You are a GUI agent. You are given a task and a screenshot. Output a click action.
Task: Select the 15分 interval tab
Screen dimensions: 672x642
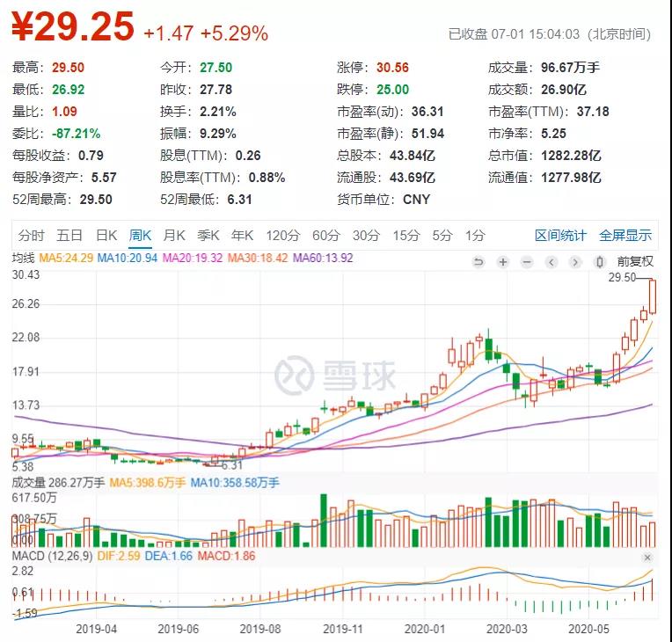pos(406,235)
